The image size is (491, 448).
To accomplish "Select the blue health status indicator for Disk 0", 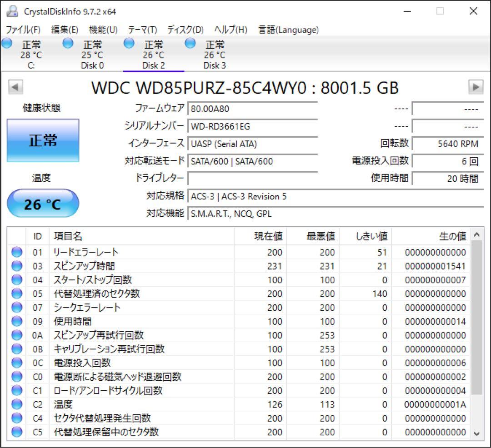I will click(x=68, y=43).
